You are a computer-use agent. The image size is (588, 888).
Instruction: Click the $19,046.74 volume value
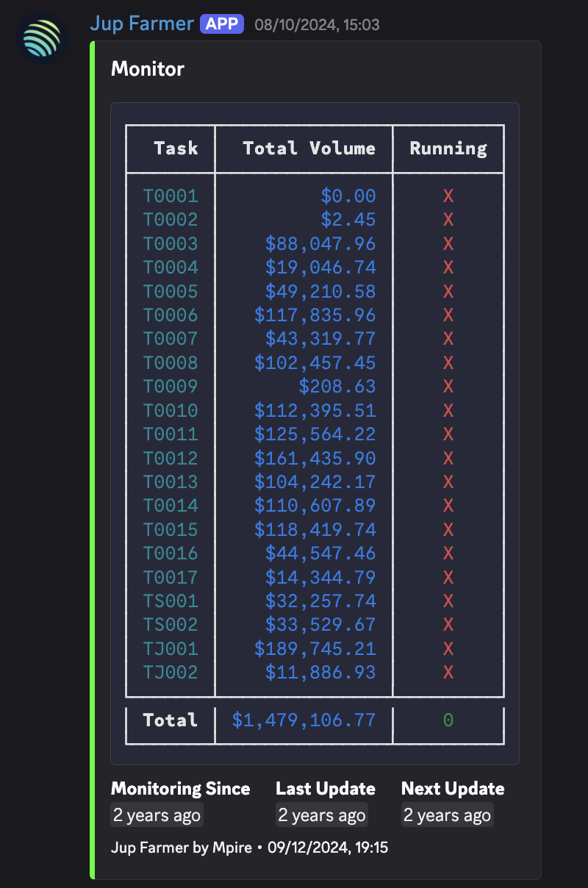(x=320, y=268)
